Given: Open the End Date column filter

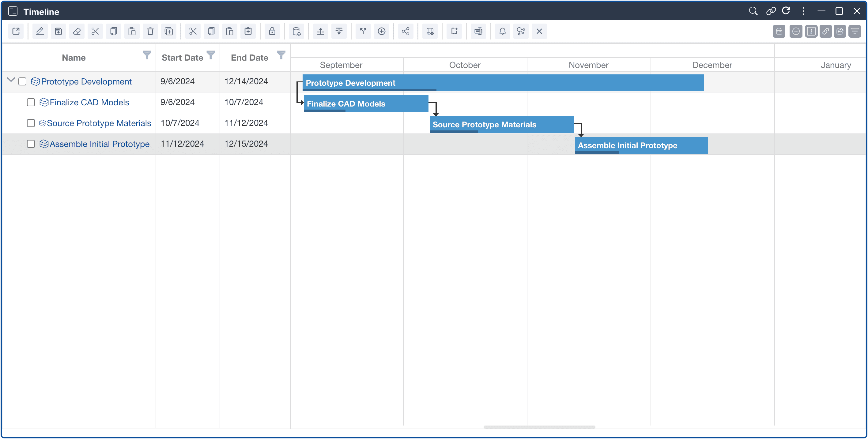Looking at the screenshot, I should click(x=281, y=55).
